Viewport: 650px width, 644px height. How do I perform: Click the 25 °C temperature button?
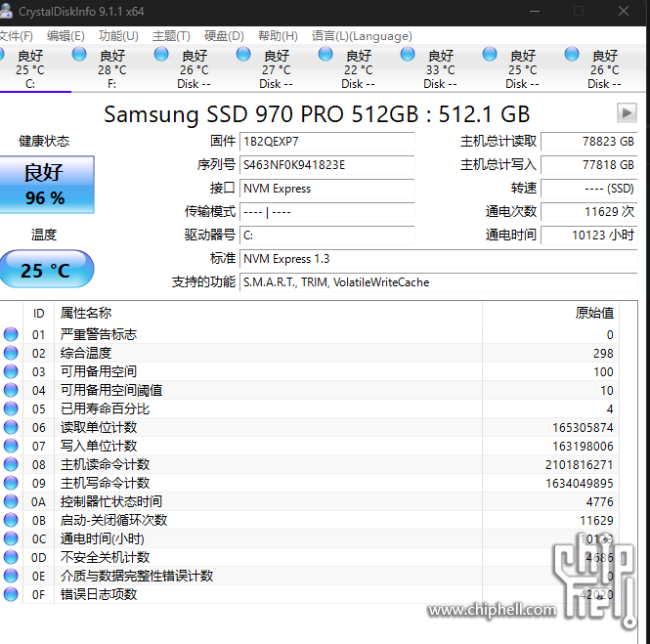coord(47,269)
